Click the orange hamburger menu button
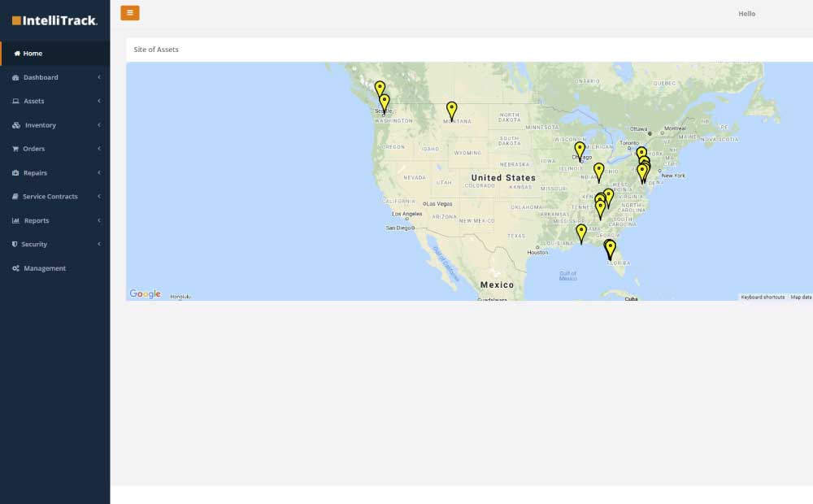813x504 pixels. point(130,13)
